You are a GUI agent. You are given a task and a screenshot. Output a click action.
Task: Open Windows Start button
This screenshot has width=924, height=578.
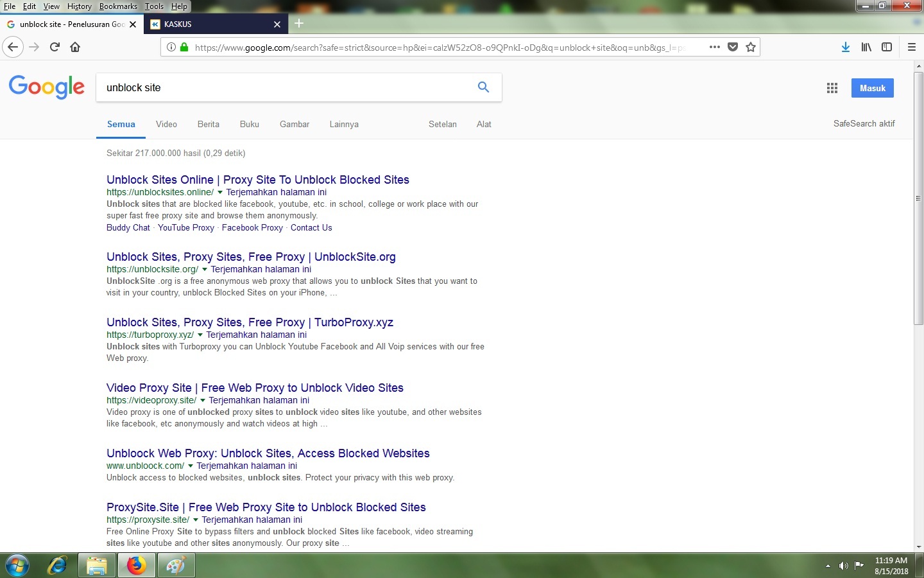tap(17, 566)
